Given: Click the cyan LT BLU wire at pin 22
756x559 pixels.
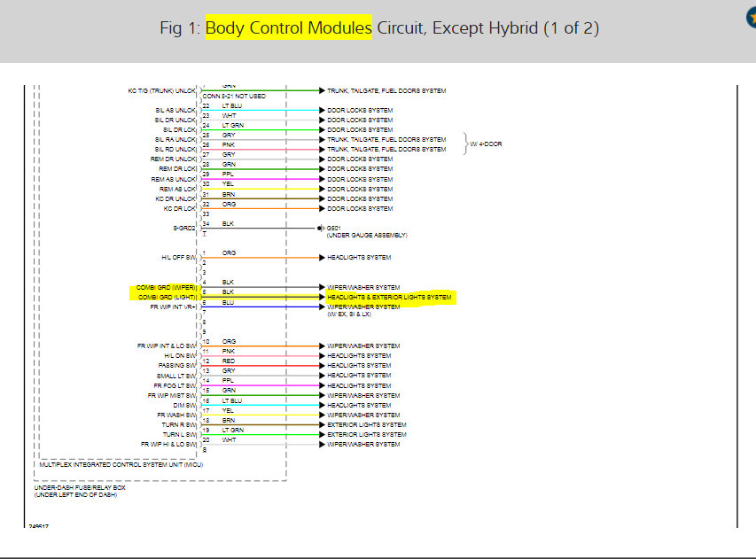Looking at the screenshot, I should [x=261, y=111].
